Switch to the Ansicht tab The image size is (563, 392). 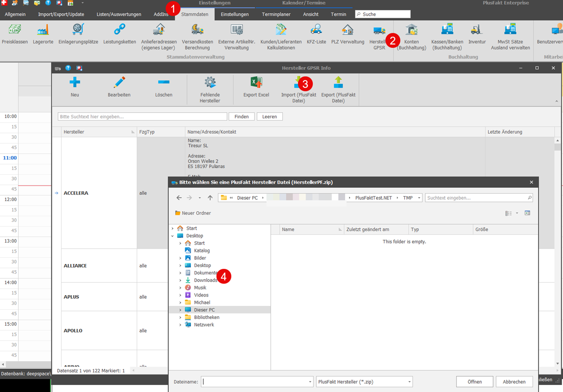[x=311, y=14]
